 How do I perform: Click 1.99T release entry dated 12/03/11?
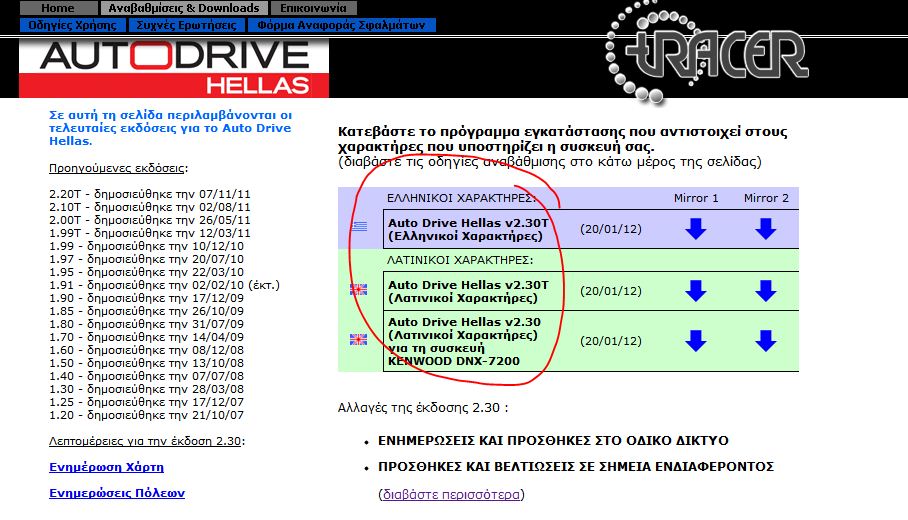(x=149, y=233)
